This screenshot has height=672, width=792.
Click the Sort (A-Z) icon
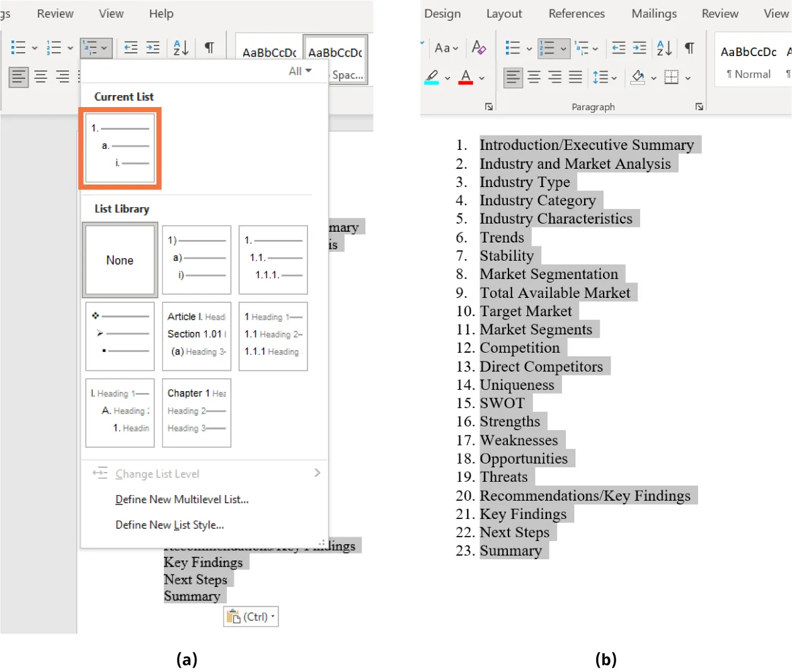click(x=663, y=48)
